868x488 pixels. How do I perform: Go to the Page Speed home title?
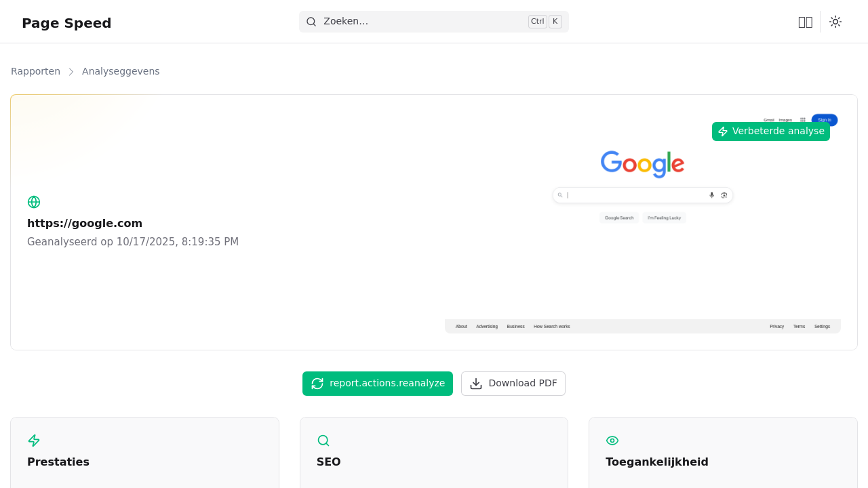tap(66, 23)
